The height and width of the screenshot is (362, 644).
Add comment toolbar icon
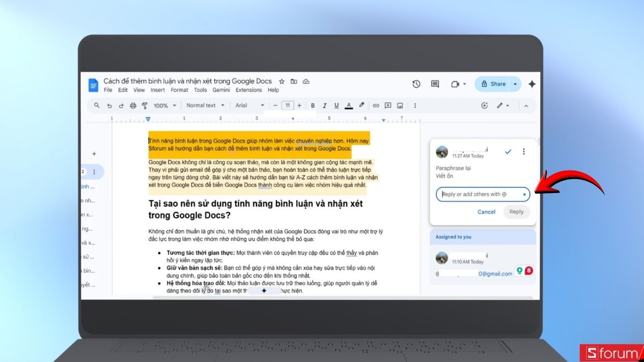387,106
